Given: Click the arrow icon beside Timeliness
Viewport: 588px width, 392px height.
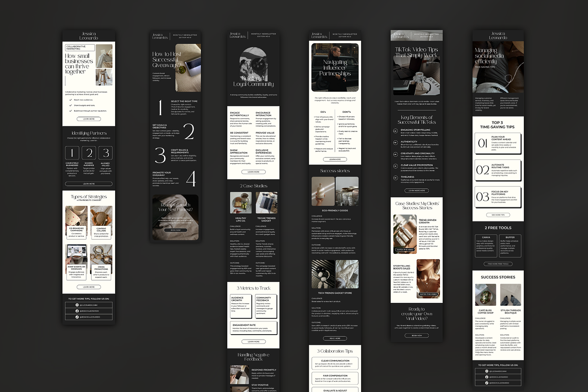Looking at the screenshot, I should tap(395, 178).
